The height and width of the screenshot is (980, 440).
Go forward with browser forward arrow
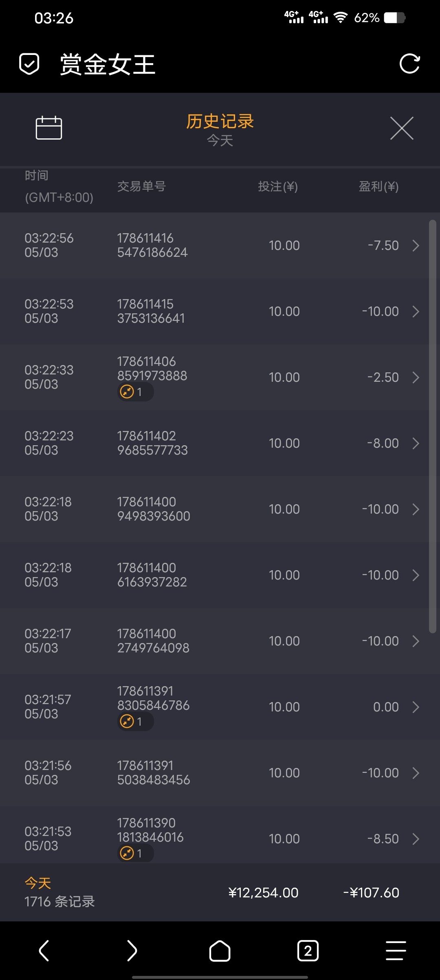click(x=132, y=951)
